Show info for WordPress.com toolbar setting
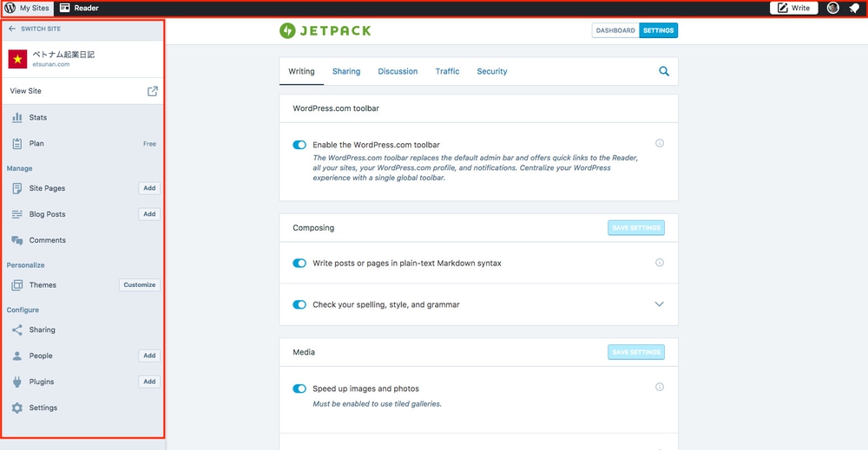The width and height of the screenshot is (868, 450). pos(660,143)
